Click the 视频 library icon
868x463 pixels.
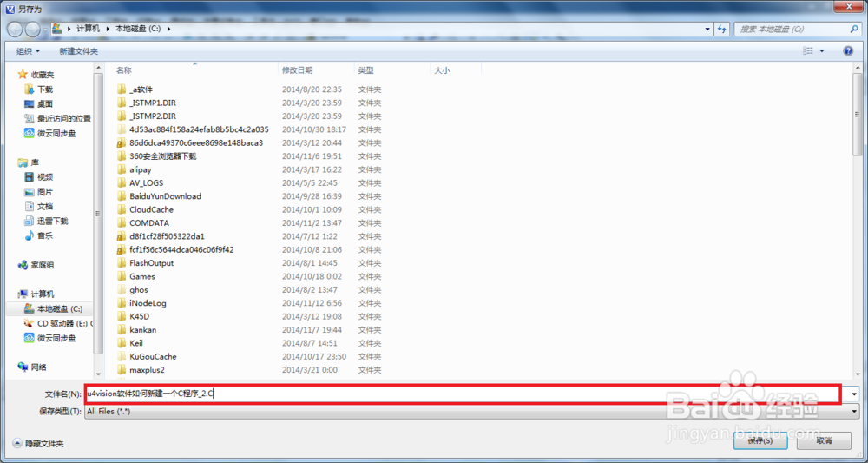point(30,177)
